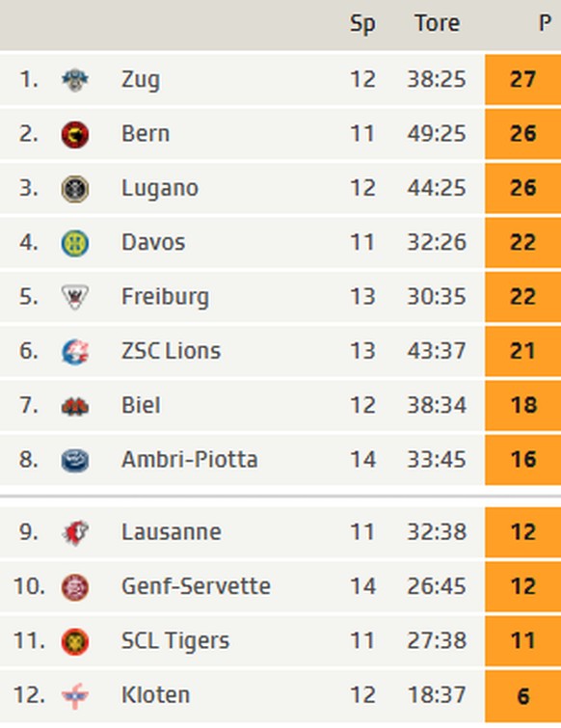Screen dimensions: 561x728
Task: Open the Zug team name link
Action: [141, 80]
